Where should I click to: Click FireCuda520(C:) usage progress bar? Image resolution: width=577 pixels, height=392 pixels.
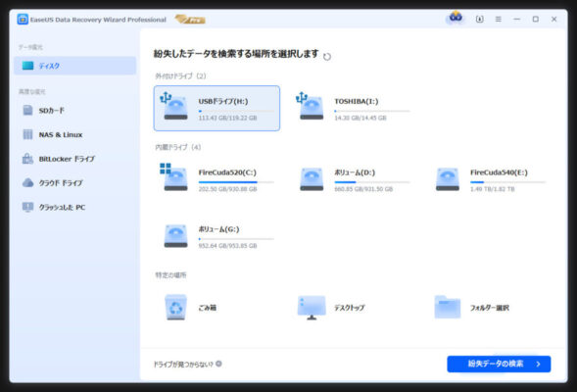pyautogui.click(x=236, y=182)
